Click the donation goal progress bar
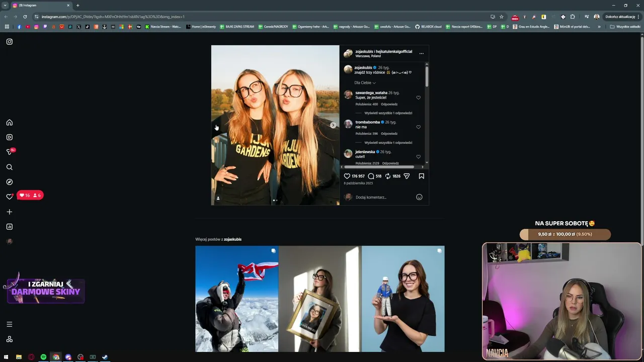The image size is (644, 362). point(565,234)
